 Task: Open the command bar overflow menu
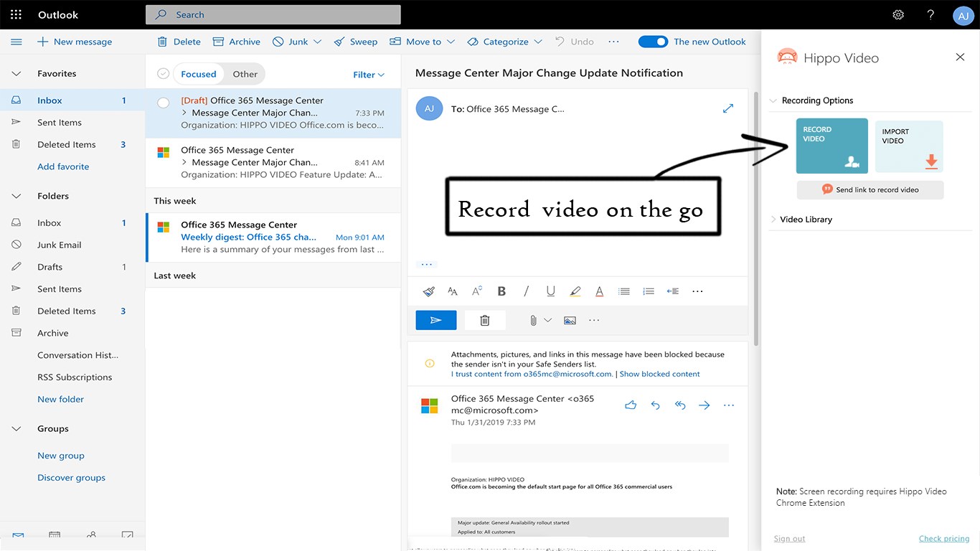point(613,42)
